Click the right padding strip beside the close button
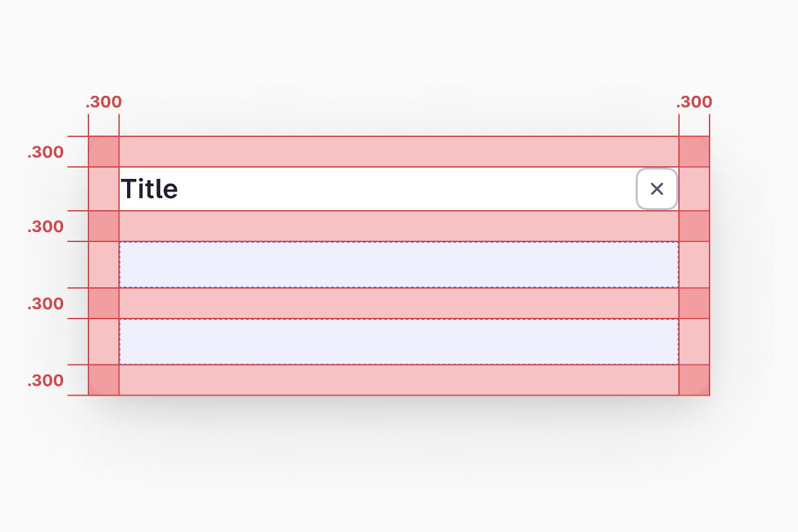This screenshot has height=532, width=798. 694,189
